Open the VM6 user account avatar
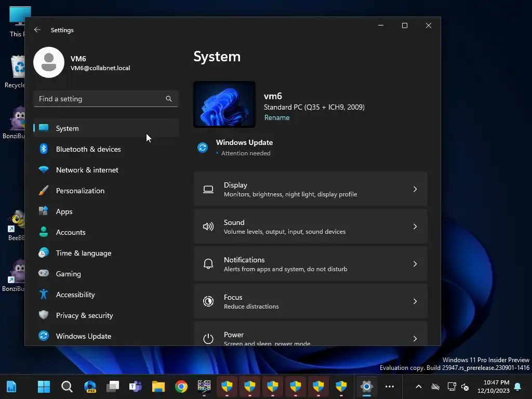The height and width of the screenshot is (399, 532). pyautogui.click(x=49, y=62)
